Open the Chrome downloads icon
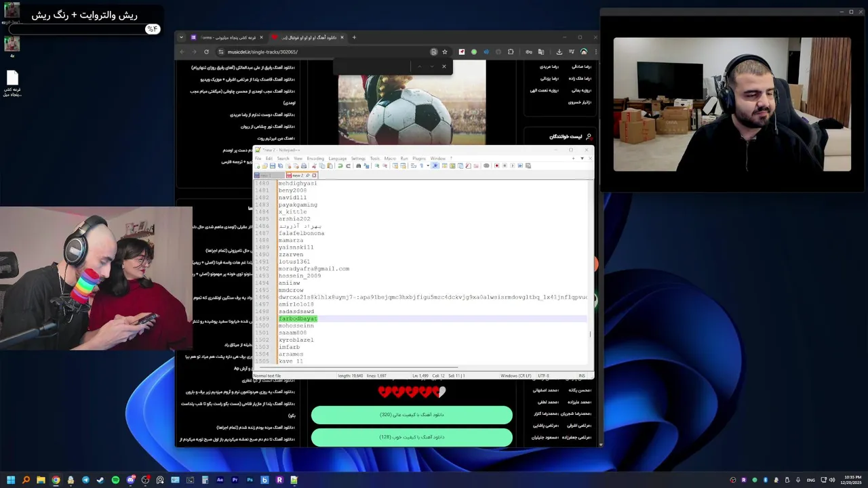 click(x=559, y=52)
